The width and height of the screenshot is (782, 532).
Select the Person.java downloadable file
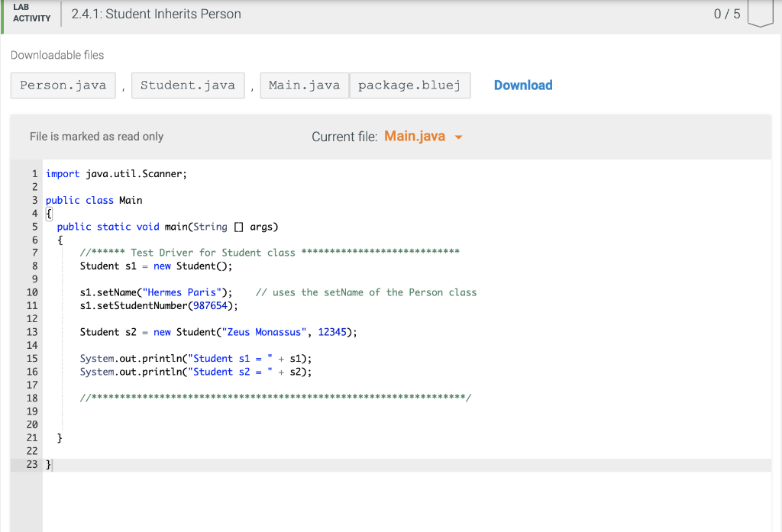[63, 85]
